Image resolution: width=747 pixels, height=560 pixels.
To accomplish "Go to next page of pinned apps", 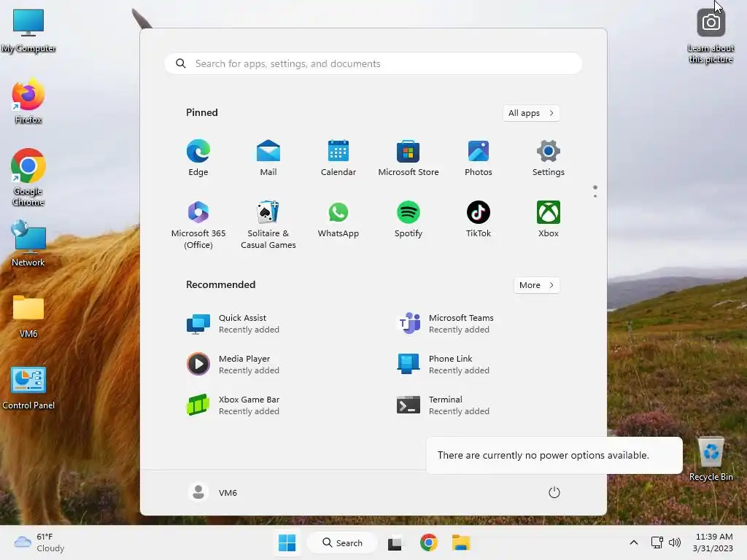I will [x=595, y=196].
